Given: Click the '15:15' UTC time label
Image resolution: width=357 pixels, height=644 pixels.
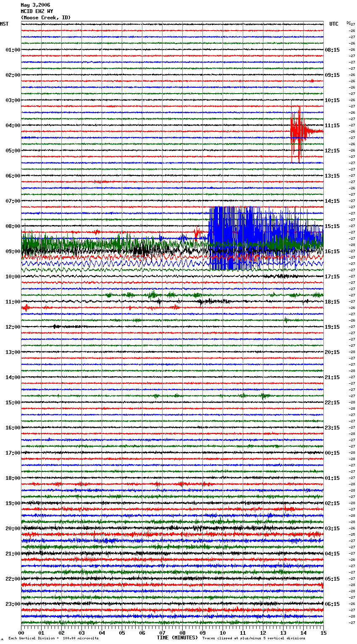Looking at the screenshot, I should (332, 226).
